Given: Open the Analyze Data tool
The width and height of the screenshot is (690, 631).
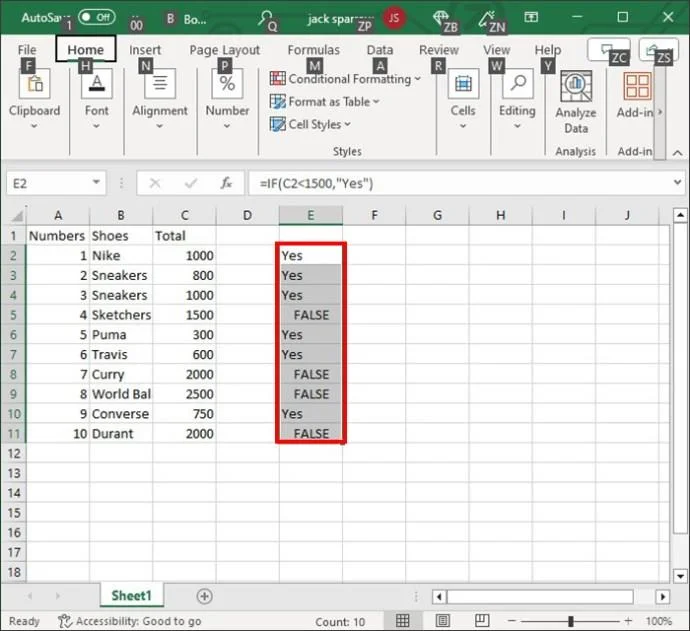Looking at the screenshot, I should point(575,103).
